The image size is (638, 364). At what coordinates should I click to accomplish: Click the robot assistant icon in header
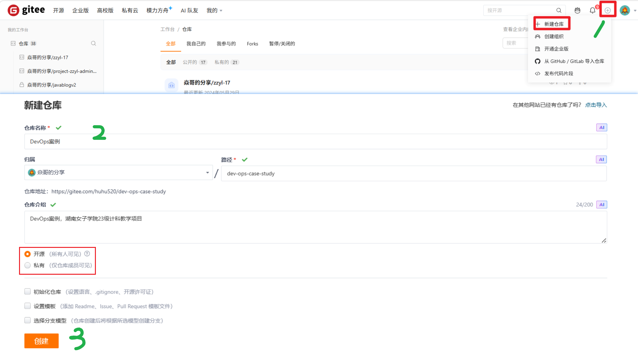(577, 10)
